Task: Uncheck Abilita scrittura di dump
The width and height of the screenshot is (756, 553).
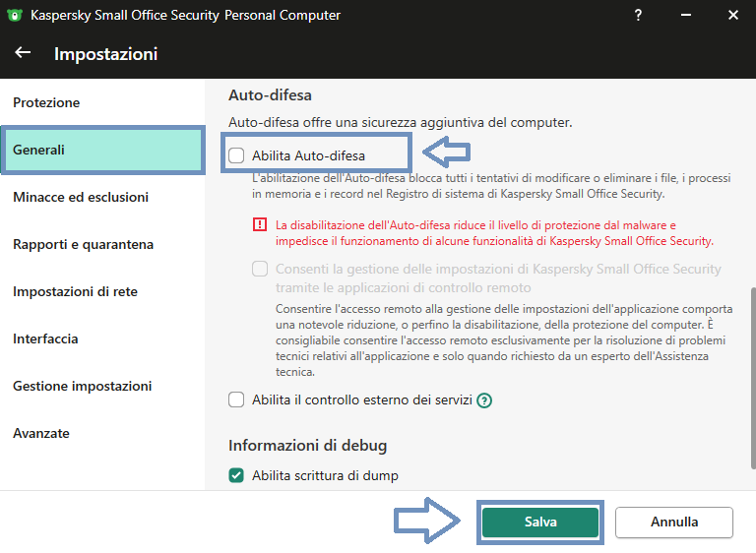Action: coord(236,475)
